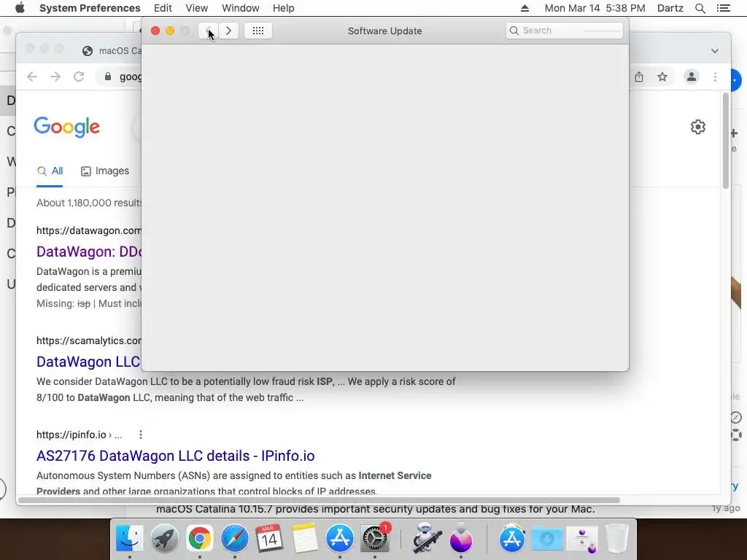Open options for the ipinfo.io result
Image resolution: width=747 pixels, height=560 pixels.
[140, 435]
